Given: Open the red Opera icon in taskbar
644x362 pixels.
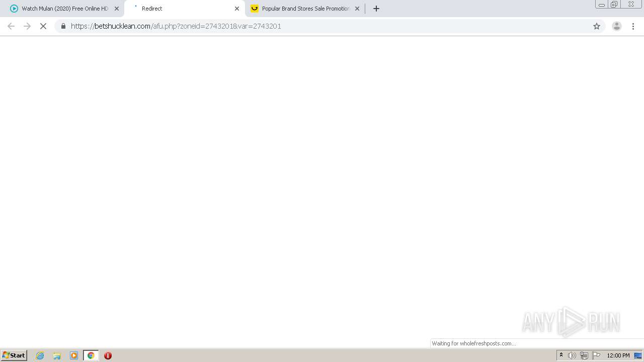Looking at the screenshot, I should [108, 355].
